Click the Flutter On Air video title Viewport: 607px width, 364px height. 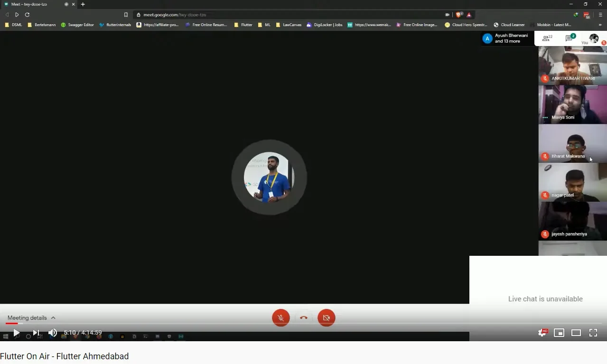pos(65,356)
